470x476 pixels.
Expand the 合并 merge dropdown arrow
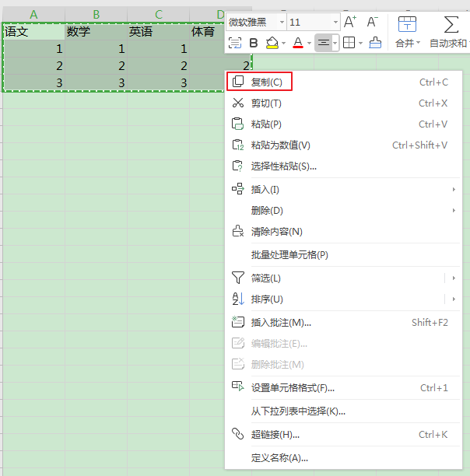click(418, 43)
